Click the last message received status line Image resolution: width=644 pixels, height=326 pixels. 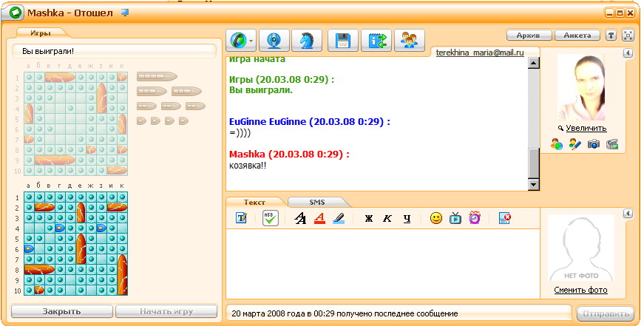click(x=345, y=313)
